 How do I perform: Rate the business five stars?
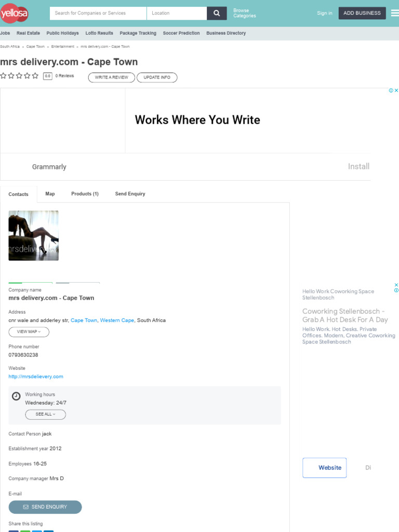click(x=35, y=76)
